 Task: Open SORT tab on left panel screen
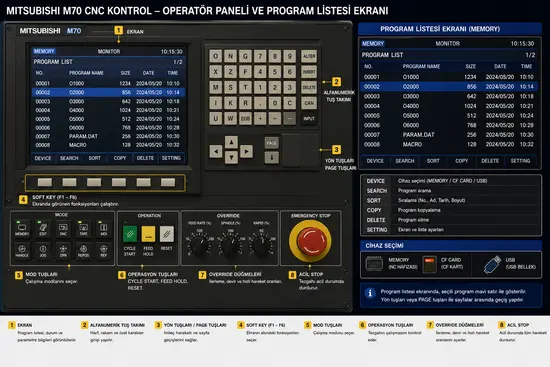tap(94, 158)
